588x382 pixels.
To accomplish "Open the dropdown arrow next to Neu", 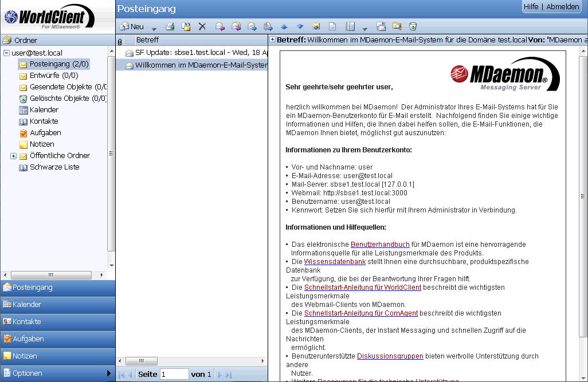I will click(154, 27).
